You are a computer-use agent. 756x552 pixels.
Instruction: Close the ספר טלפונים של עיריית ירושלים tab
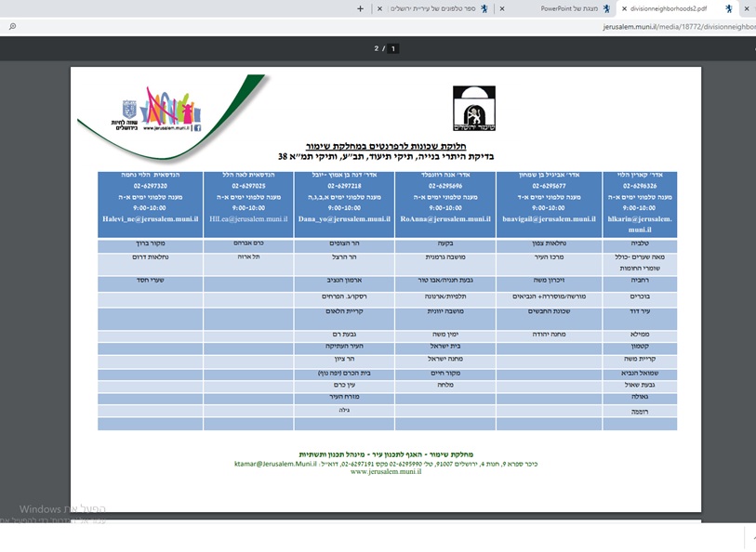380,8
